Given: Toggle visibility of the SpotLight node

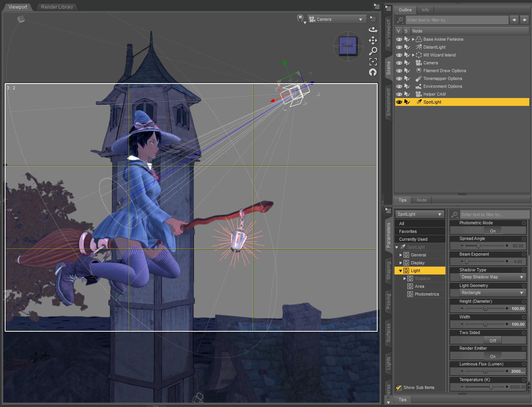Looking at the screenshot, I should pos(399,102).
